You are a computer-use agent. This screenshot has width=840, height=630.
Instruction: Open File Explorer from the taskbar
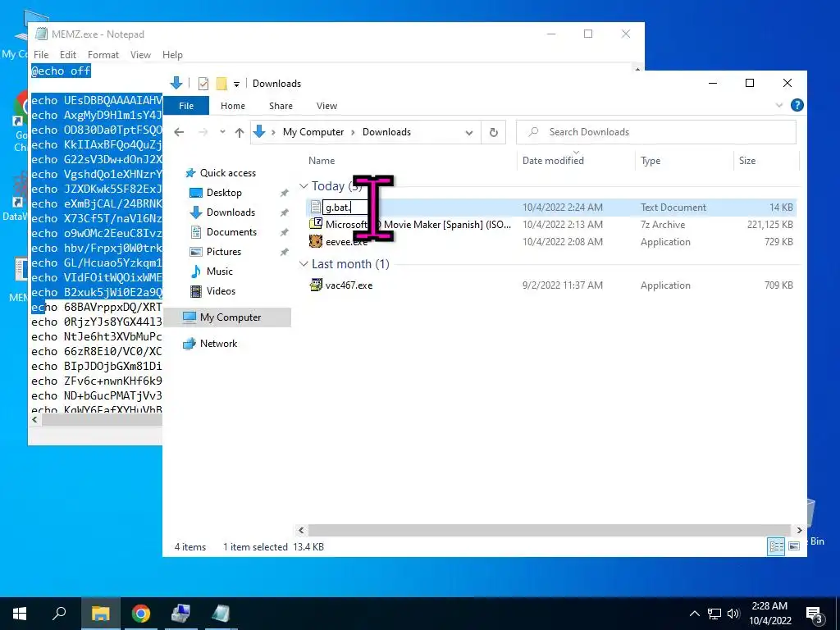tap(100, 614)
